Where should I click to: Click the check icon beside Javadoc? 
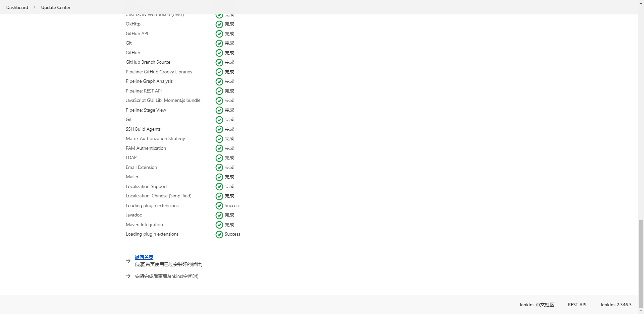click(219, 215)
